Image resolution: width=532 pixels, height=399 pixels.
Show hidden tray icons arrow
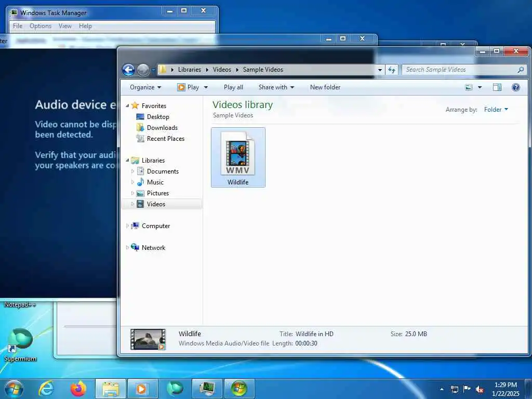pos(442,389)
